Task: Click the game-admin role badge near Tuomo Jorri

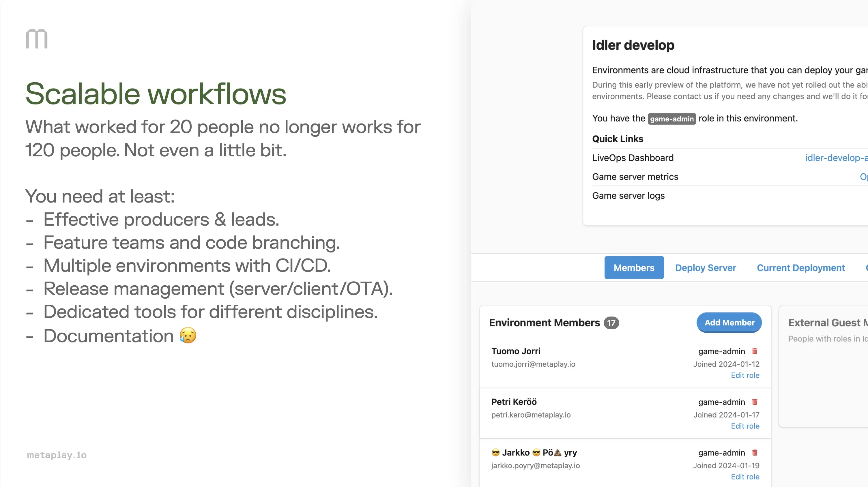Action: coord(721,351)
